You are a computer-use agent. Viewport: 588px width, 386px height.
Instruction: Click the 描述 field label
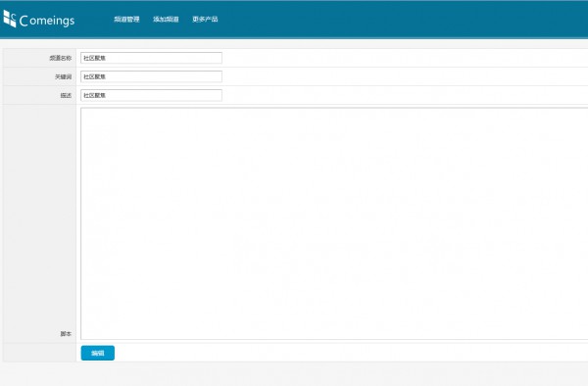click(66, 96)
